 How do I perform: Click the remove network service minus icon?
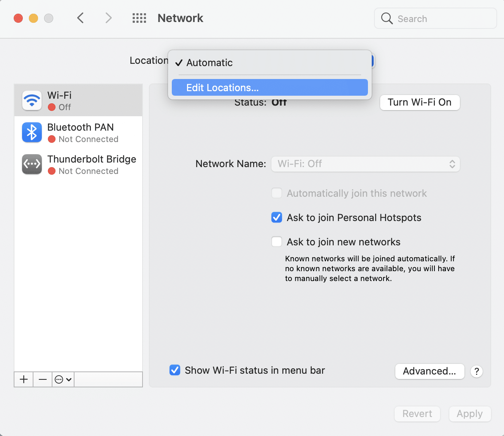pos(42,379)
